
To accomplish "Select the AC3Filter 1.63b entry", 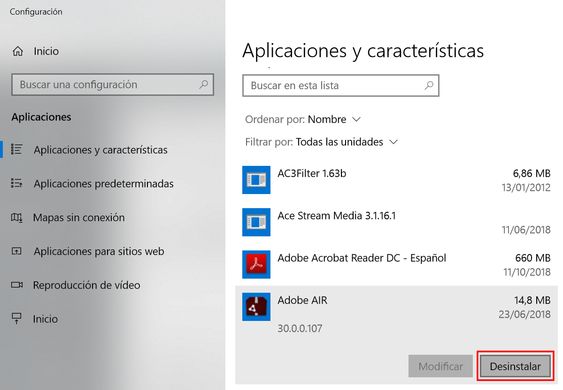I will [x=396, y=180].
